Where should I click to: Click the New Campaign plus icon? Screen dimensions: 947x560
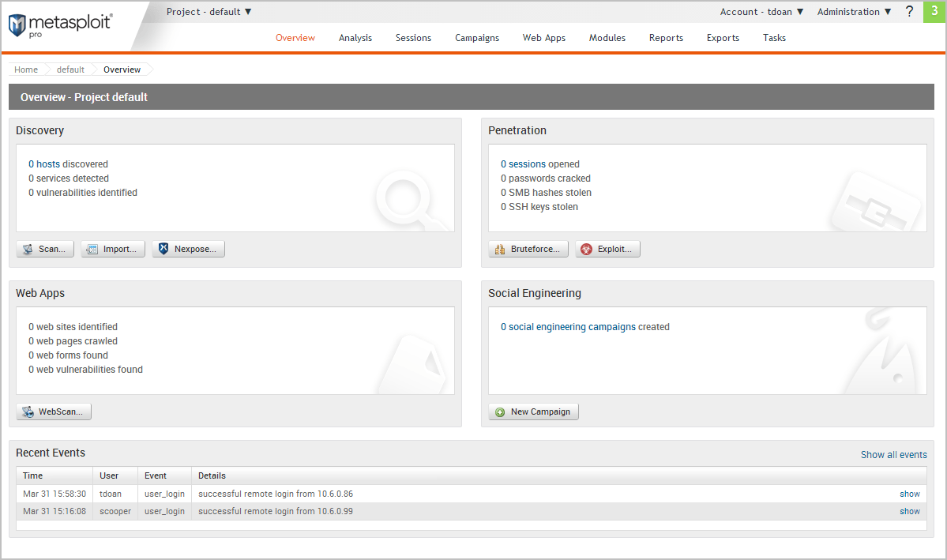[x=500, y=412]
